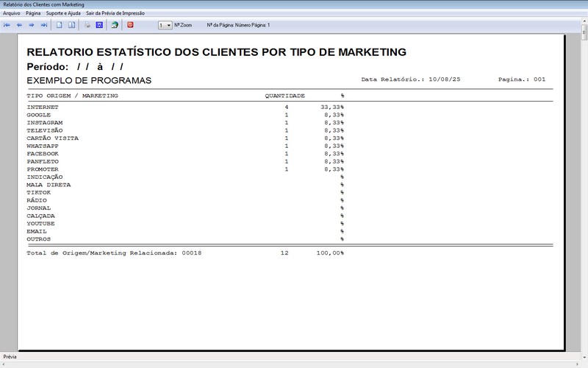Click the blue save/export icon in toolbar

pyautogui.click(x=99, y=25)
